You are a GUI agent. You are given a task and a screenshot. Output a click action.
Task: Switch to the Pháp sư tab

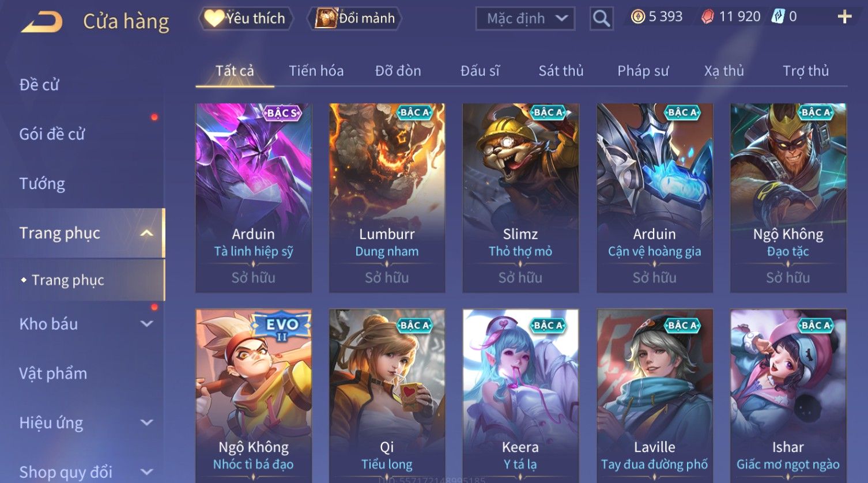pos(643,71)
